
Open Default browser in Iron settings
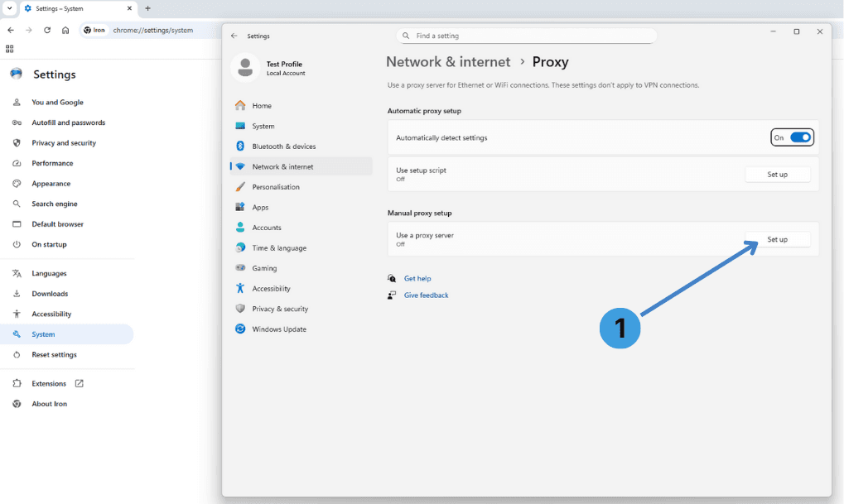coord(58,224)
